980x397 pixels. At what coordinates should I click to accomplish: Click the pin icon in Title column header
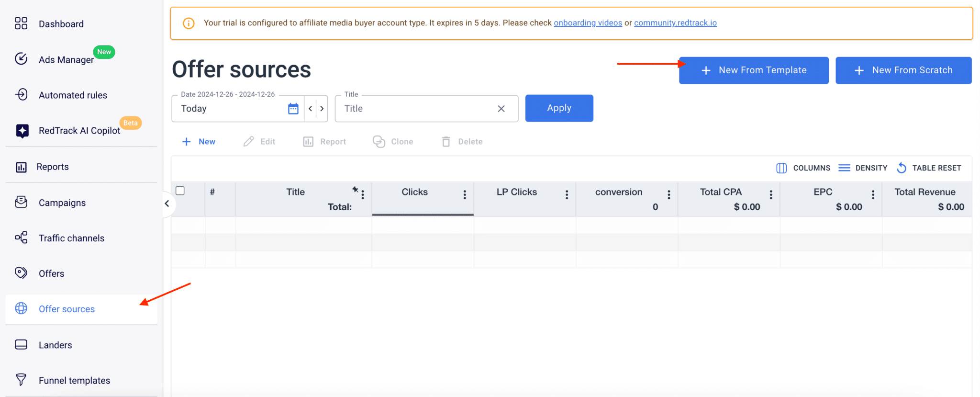click(355, 190)
